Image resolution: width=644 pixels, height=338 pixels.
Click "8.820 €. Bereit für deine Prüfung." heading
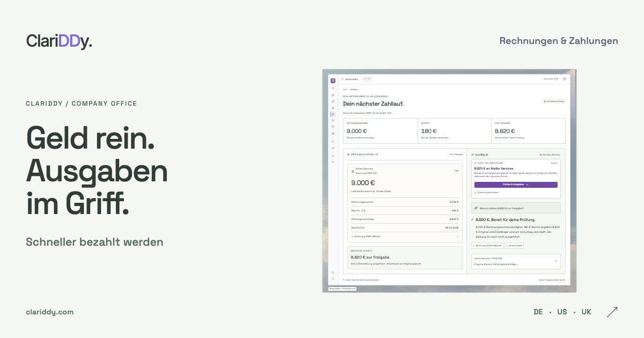tap(505, 219)
